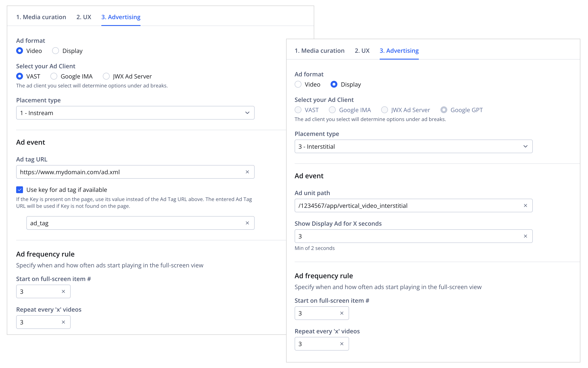588x368 pixels.
Task: Clear the ad_tag key field
Action: pos(247,223)
